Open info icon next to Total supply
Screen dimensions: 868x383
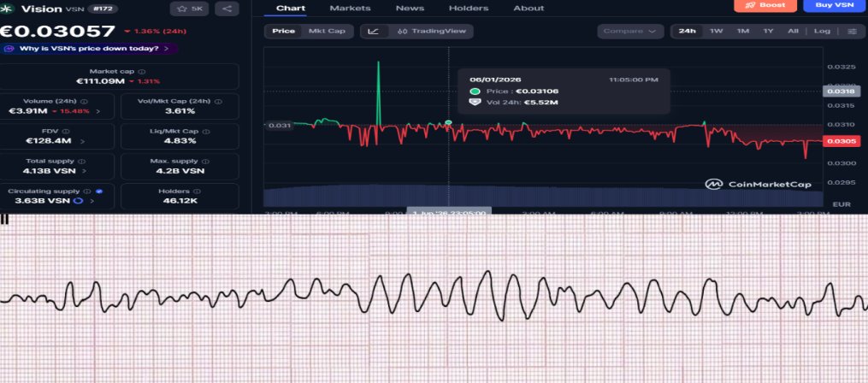82,162
